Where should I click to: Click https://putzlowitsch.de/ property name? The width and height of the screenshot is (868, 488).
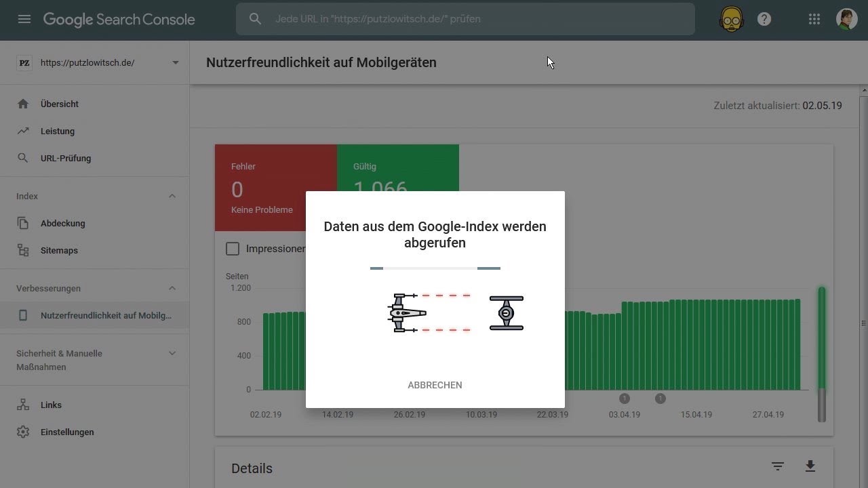click(x=87, y=62)
